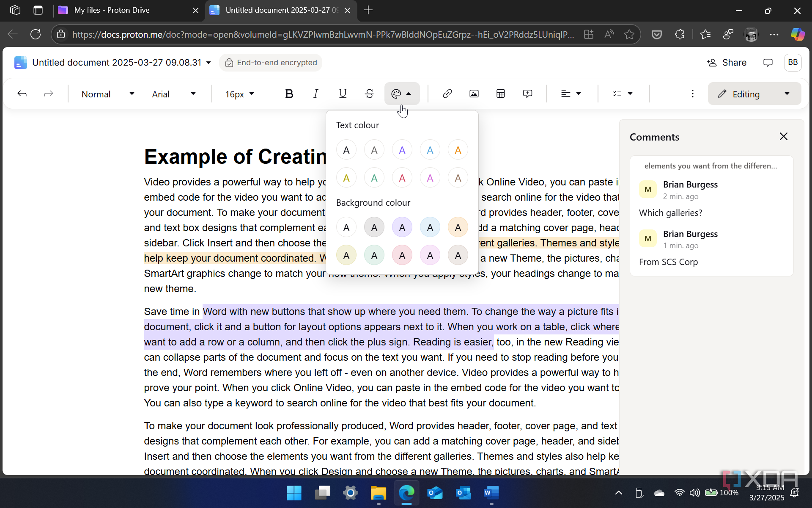Choose the blue background colour swatch
This screenshot has height=508, width=812.
coord(430,228)
